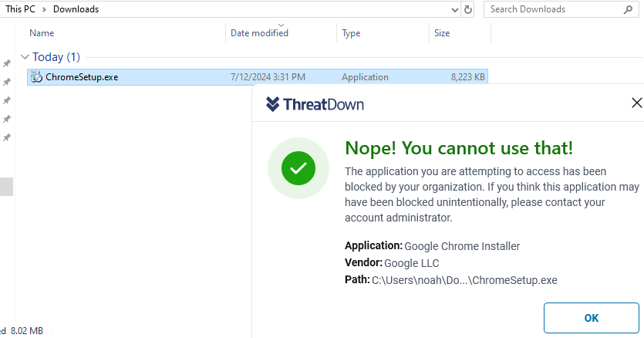Screen dimensions: 644x338
Task: Click the 'Nope! You cannot use that!' heading
Action: (x=459, y=148)
